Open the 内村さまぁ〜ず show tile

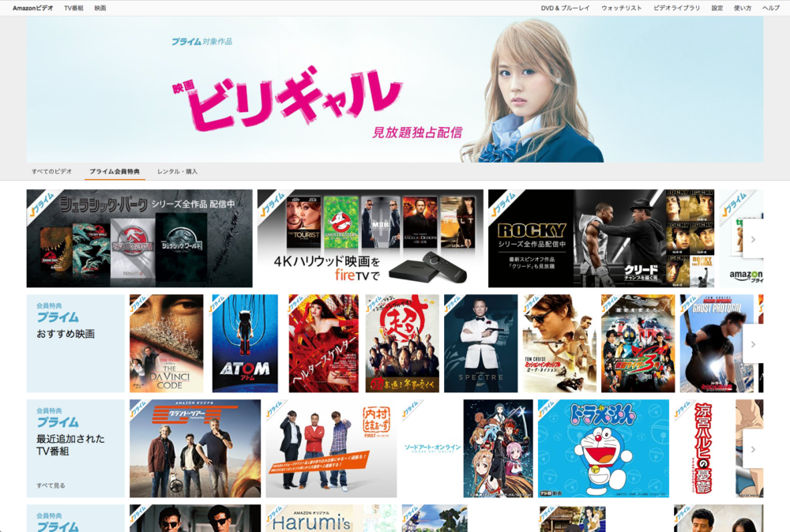click(x=331, y=448)
